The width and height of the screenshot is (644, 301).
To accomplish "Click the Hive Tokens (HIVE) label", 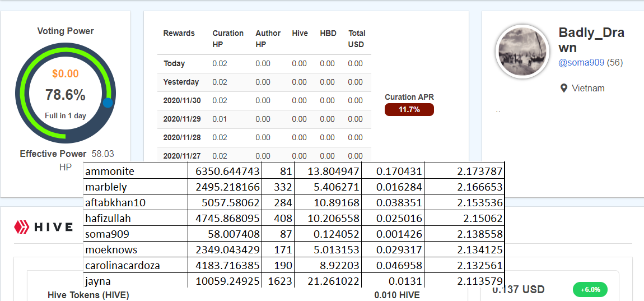I will click(88, 295).
